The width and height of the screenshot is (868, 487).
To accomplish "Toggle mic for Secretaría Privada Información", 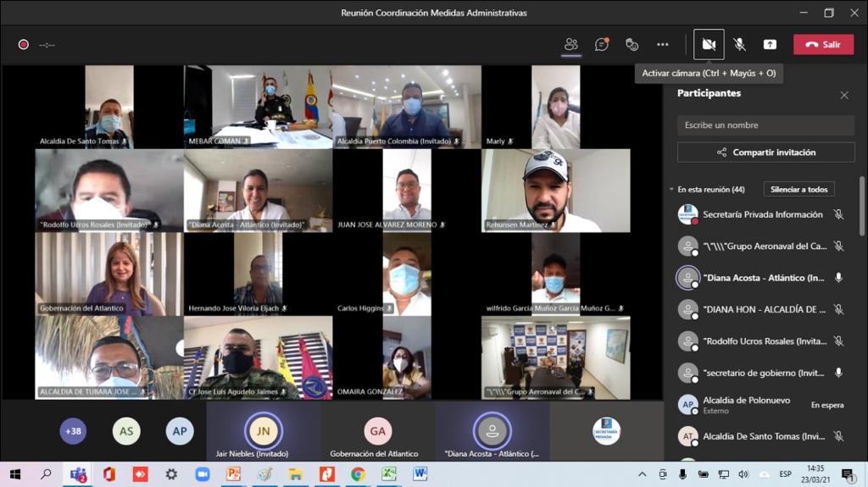I will click(838, 215).
